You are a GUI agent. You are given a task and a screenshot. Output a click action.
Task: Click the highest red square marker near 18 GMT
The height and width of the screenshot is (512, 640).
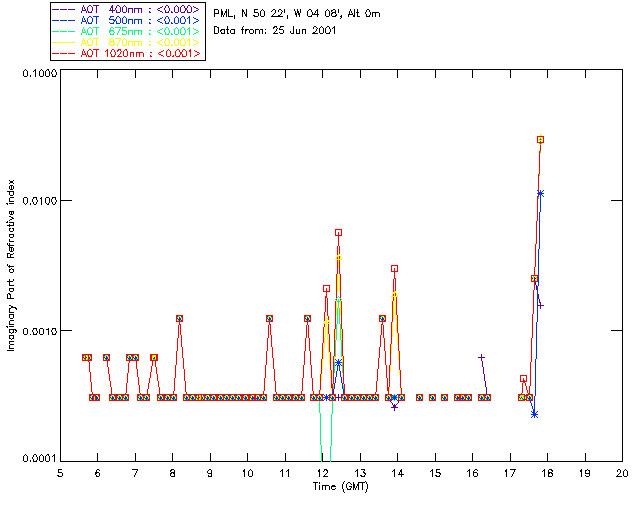coord(540,140)
